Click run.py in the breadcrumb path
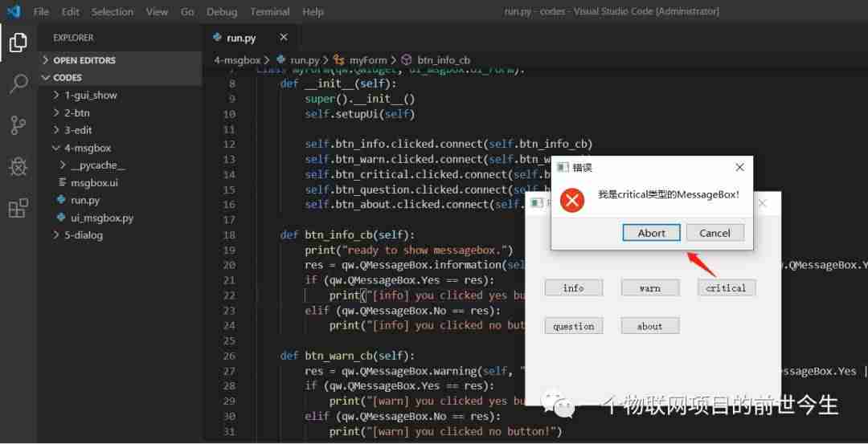The height and width of the screenshot is (444, 868). point(305,59)
